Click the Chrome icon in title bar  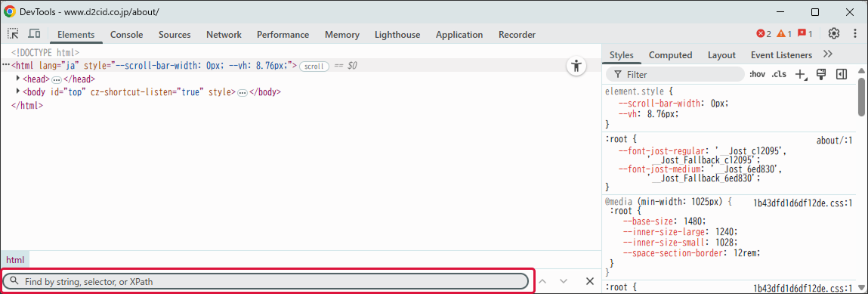click(x=9, y=11)
